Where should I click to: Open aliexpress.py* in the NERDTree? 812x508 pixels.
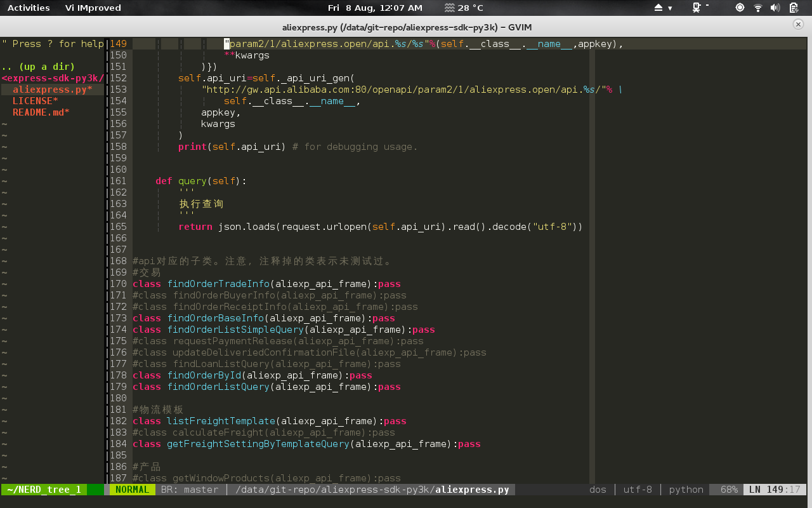tap(52, 90)
